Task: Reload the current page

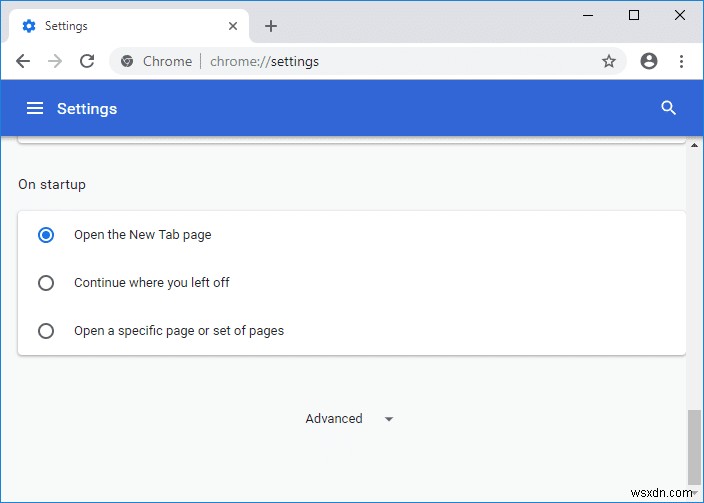Action: (87, 61)
